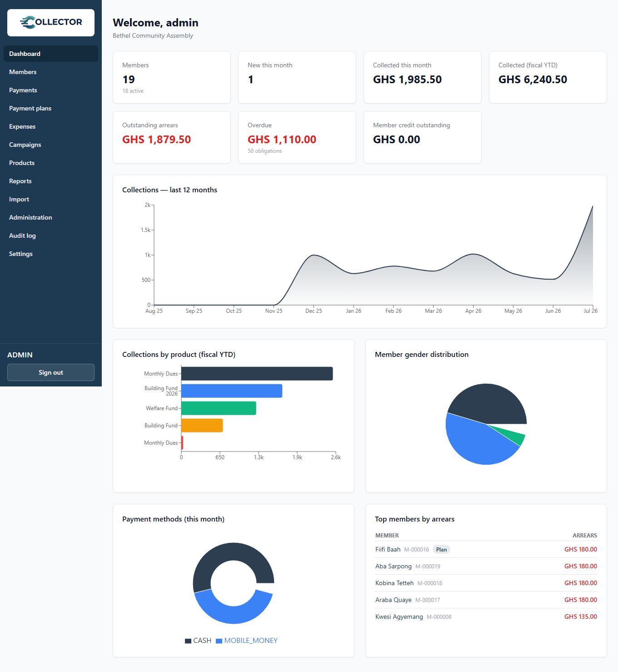
Task: Go to Members in sidebar
Action: (51, 72)
